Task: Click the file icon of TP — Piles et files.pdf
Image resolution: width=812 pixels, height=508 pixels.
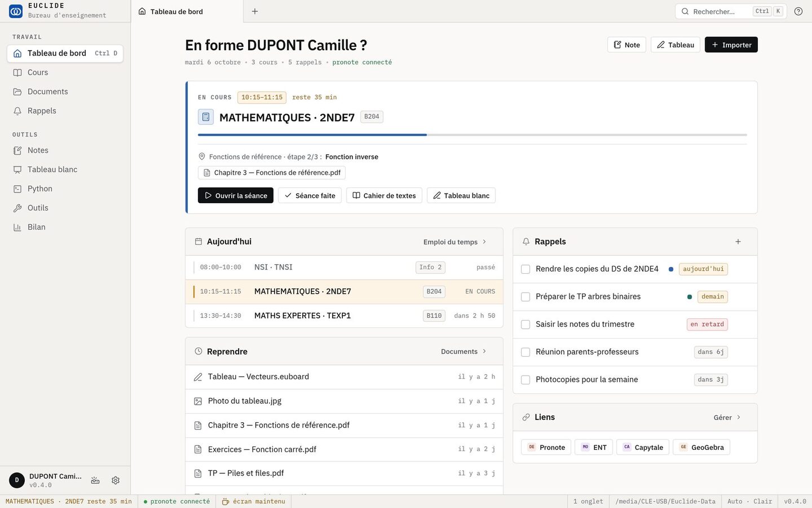Action: pos(198,474)
